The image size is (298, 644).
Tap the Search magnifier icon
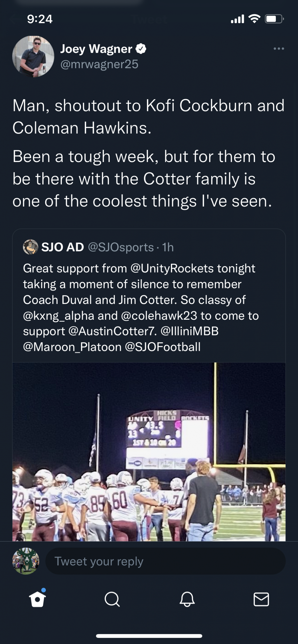[112, 599]
